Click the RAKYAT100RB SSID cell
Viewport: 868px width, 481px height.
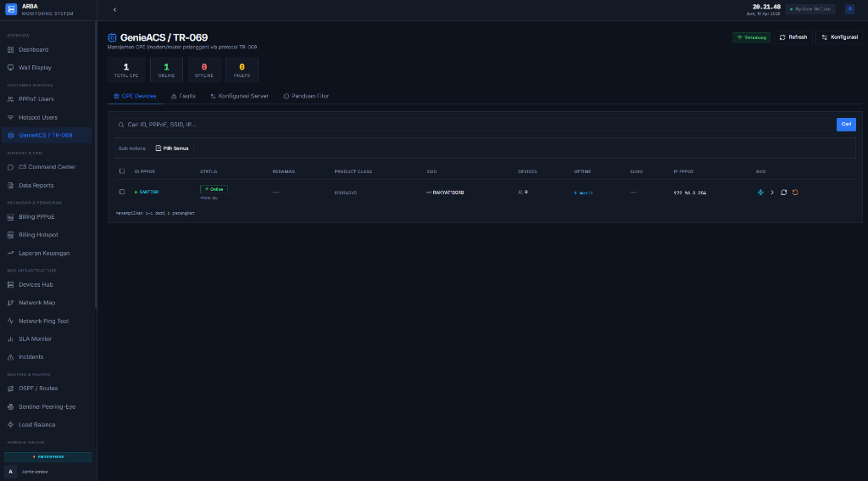pyautogui.click(x=445, y=193)
